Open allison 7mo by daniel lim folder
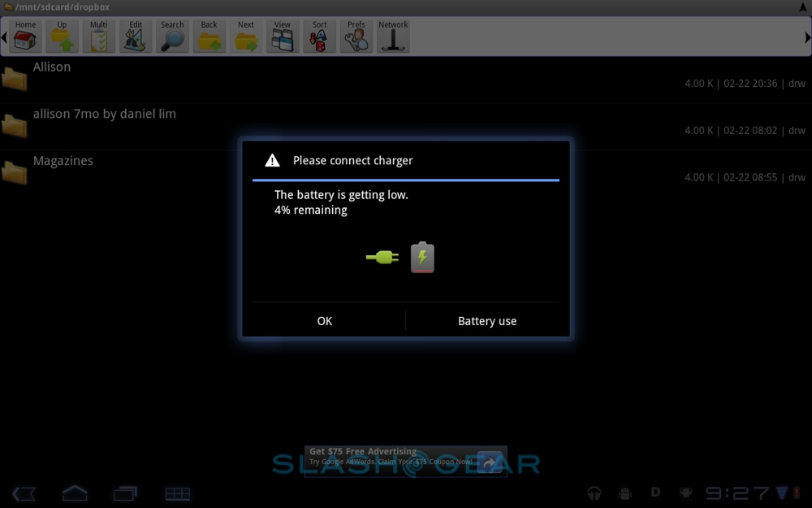The width and height of the screenshot is (812, 508). [406, 127]
